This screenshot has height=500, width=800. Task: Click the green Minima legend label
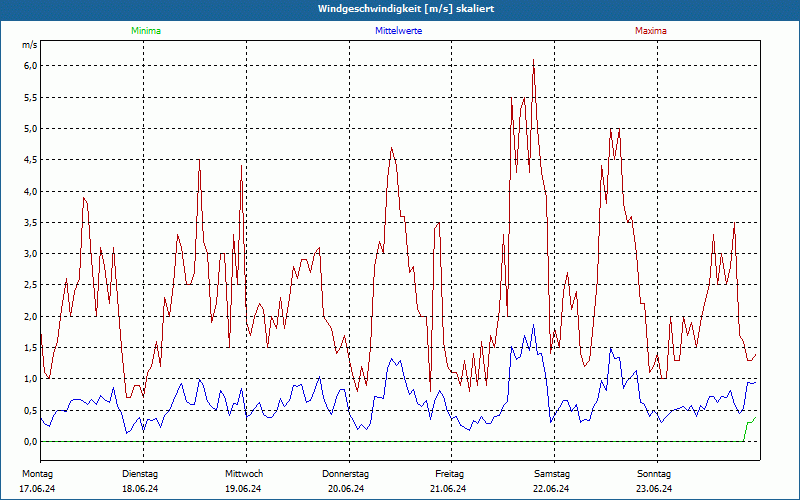146,31
